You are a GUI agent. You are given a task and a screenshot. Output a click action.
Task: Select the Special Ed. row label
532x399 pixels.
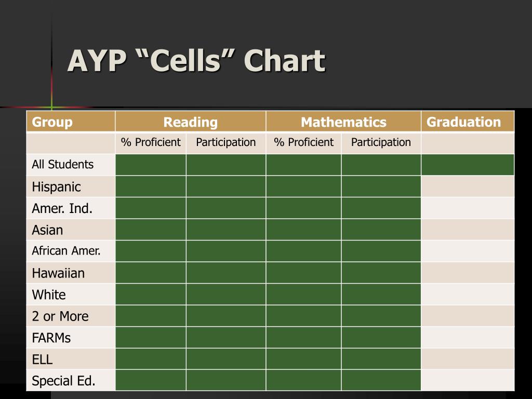tap(63, 381)
